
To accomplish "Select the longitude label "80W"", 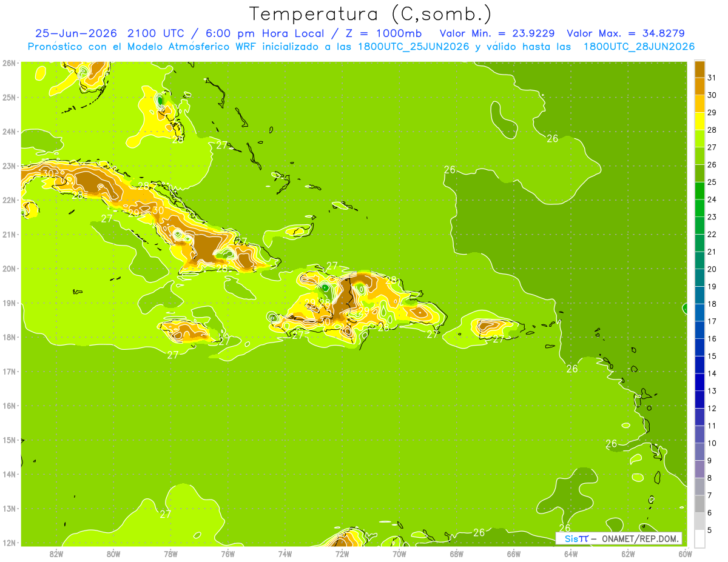I will point(113,554).
